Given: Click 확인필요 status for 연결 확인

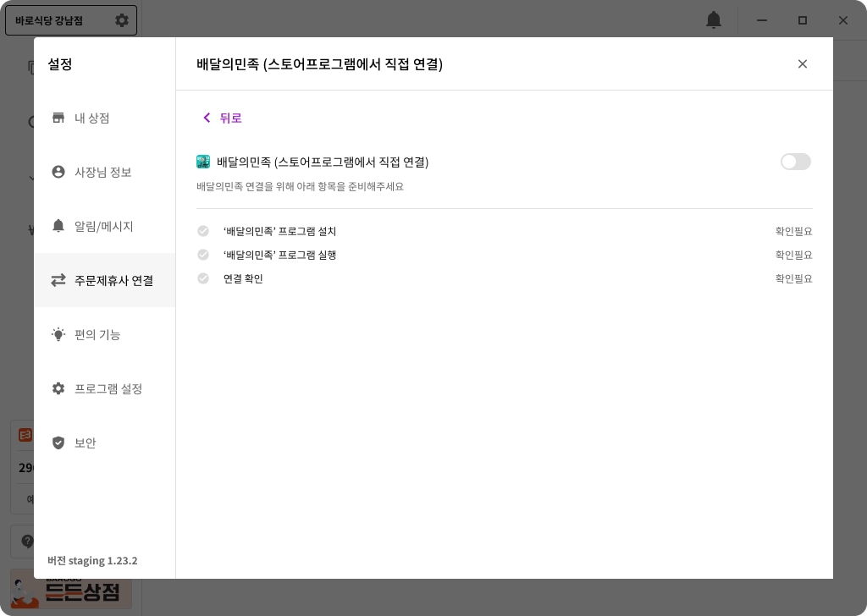Looking at the screenshot, I should [x=793, y=278].
